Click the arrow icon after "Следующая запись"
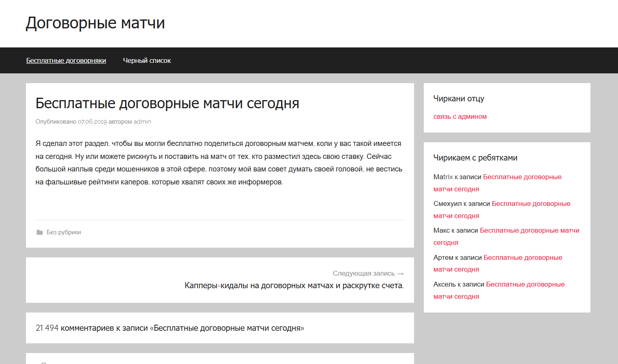This screenshot has height=364, width=618. click(x=401, y=273)
